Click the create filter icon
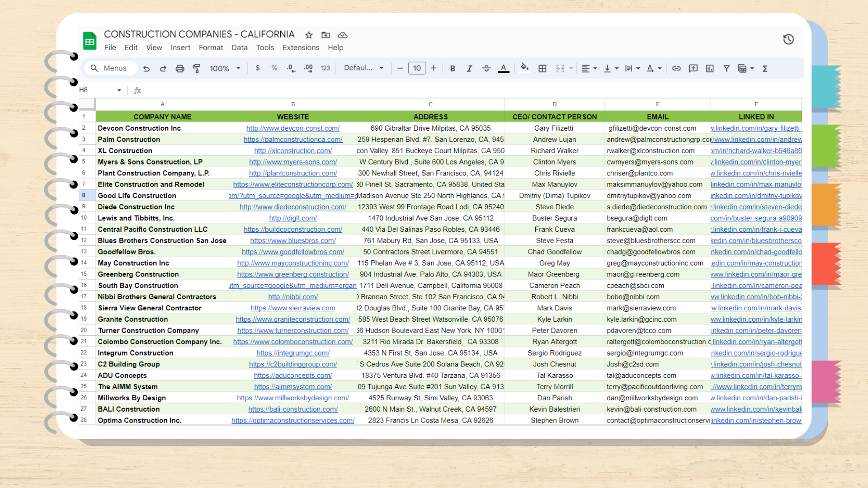Viewport: 868px width, 488px height. pyautogui.click(x=726, y=69)
